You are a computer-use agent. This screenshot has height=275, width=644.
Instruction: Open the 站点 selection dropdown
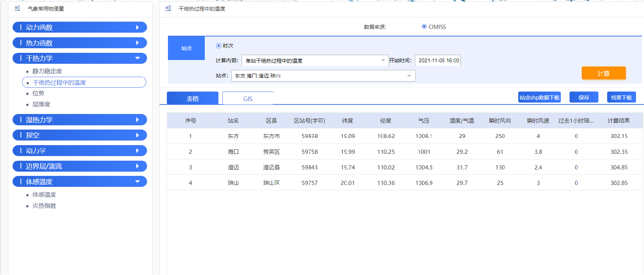[x=323, y=76]
